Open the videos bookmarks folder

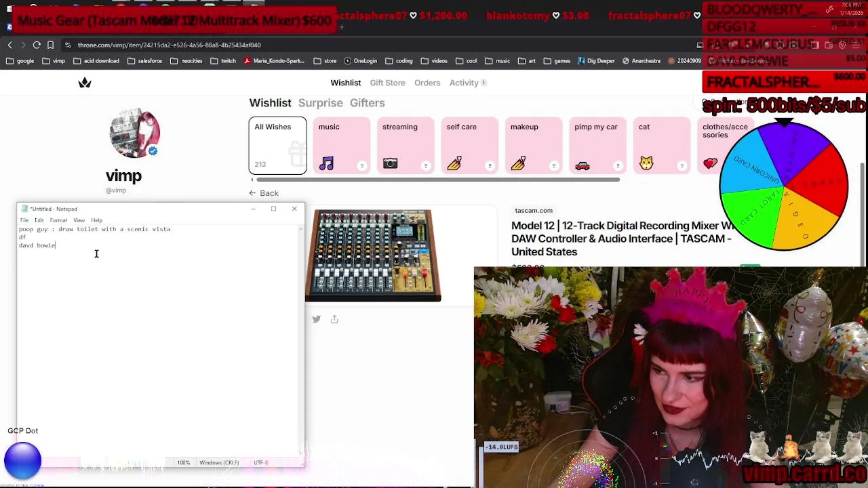point(434,61)
